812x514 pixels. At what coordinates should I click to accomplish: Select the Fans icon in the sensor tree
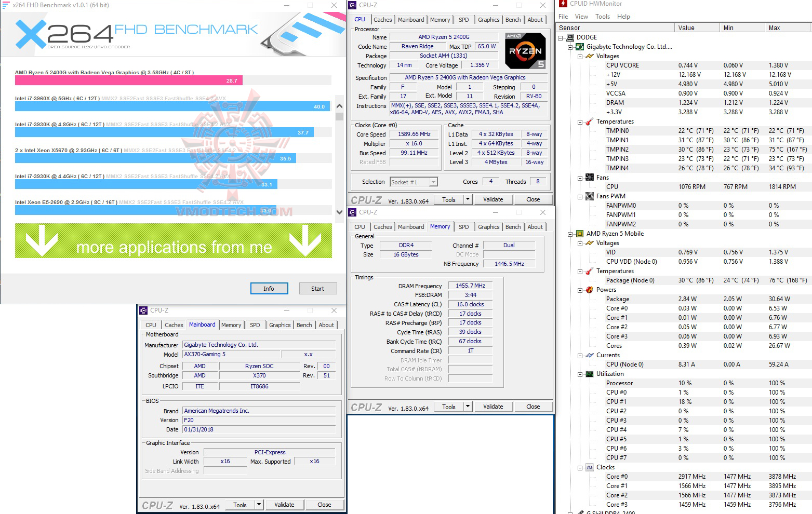click(x=590, y=177)
